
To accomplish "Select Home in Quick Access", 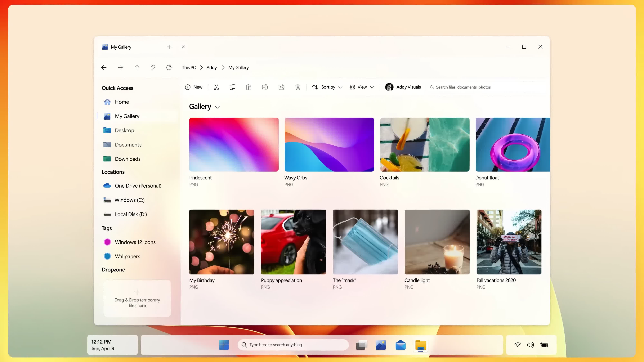I will pos(137,102).
